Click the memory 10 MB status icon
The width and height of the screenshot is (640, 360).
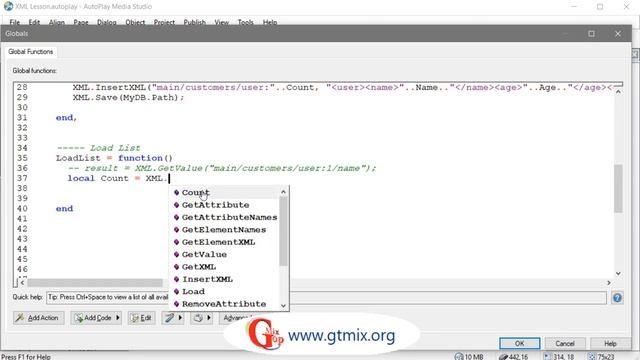pyautogui.click(x=459, y=357)
